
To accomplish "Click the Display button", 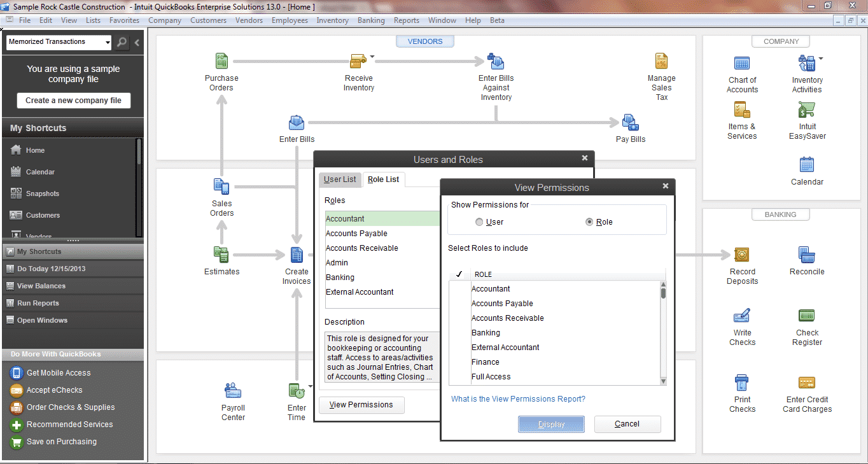I will click(551, 424).
